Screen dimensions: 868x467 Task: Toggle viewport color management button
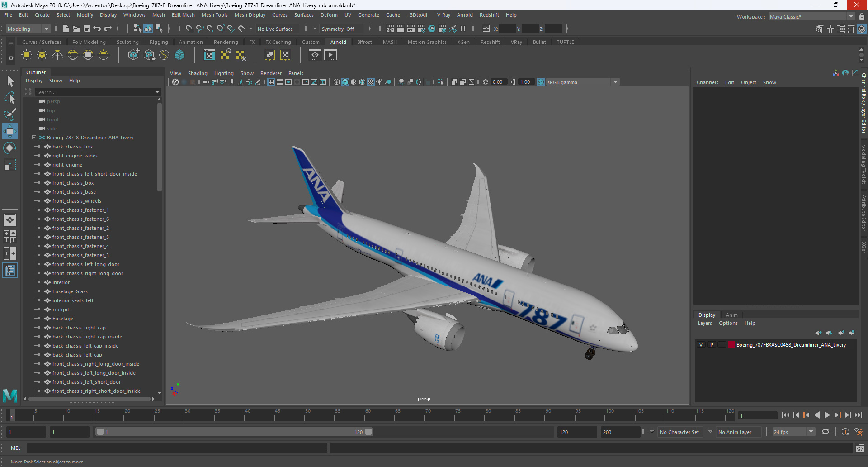pos(541,82)
